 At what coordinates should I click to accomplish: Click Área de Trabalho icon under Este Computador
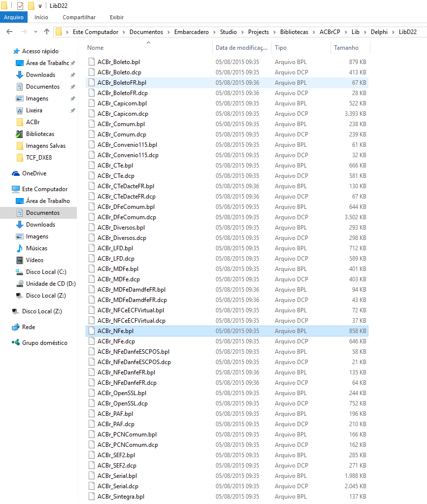[20, 201]
